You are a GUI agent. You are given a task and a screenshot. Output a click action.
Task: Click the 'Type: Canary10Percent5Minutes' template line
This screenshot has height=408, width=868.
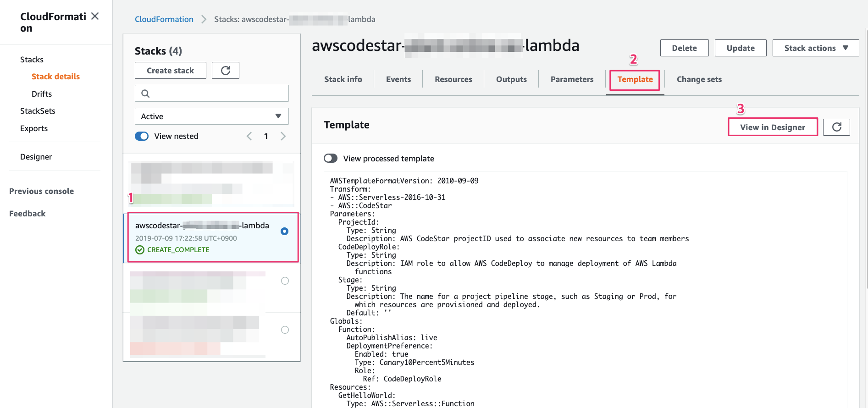pos(415,363)
